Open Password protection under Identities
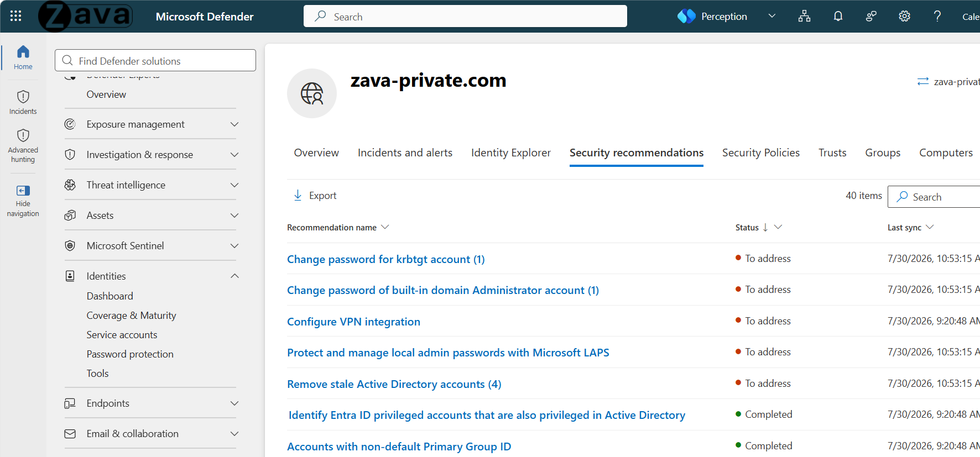 tap(130, 354)
